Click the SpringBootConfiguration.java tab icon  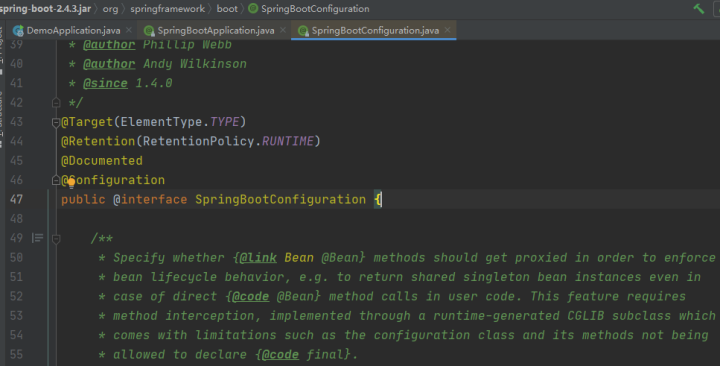coord(303,31)
